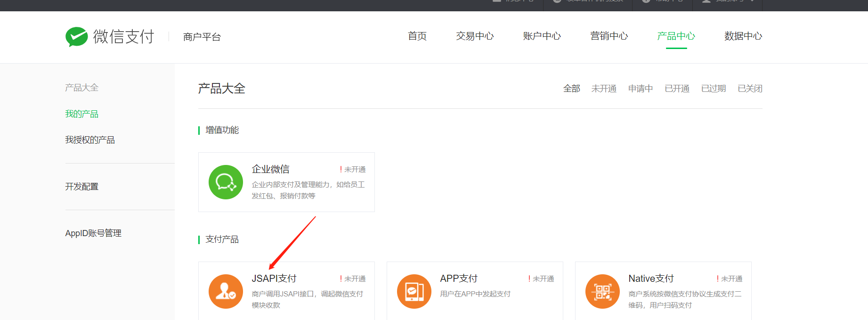Click the WeChat Pay logo icon

coord(76,37)
